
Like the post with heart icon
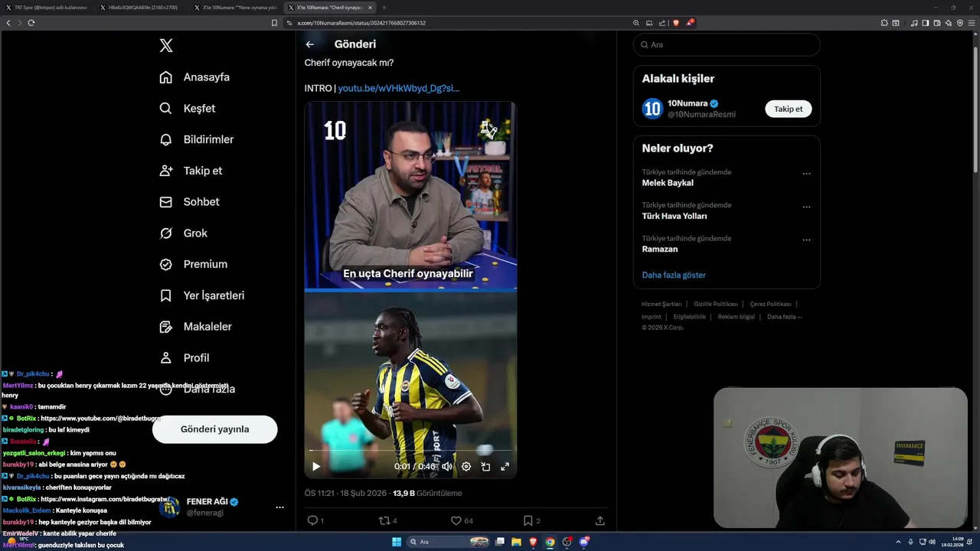[x=456, y=520]
